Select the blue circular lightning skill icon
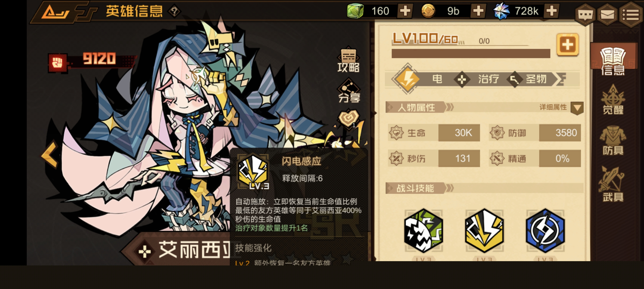Image resolution: width=644 pixels, height=289 pixels. (x=545, y=231)
